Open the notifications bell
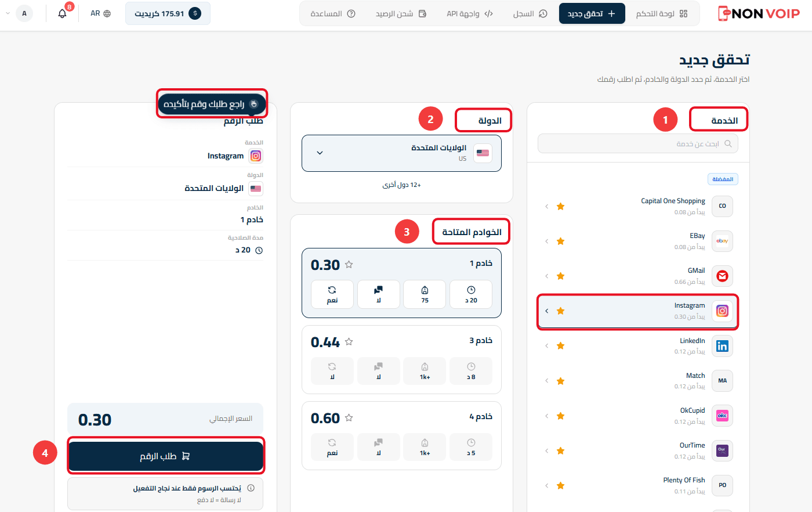 pos(63,13)
